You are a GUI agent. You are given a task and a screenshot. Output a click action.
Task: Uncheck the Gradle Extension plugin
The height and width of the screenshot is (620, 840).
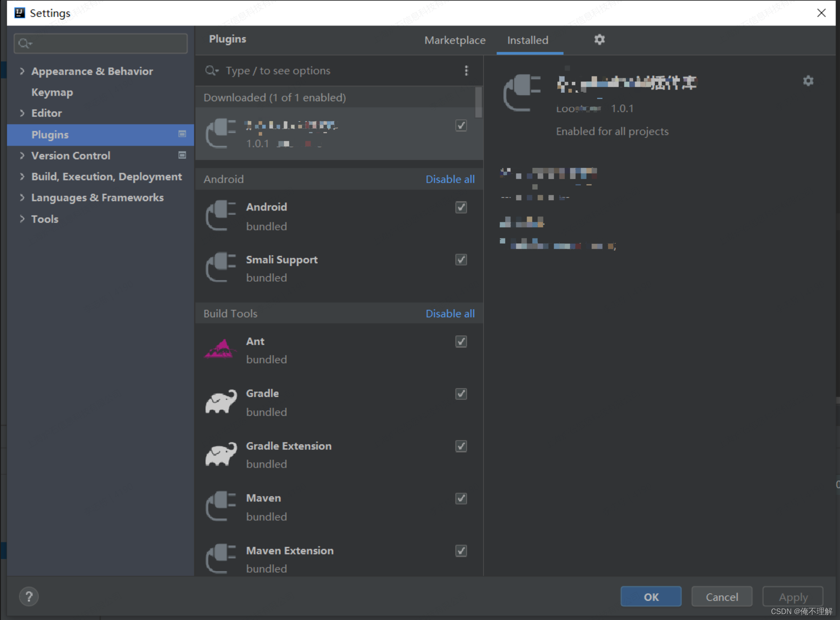(x=461, y=446)
